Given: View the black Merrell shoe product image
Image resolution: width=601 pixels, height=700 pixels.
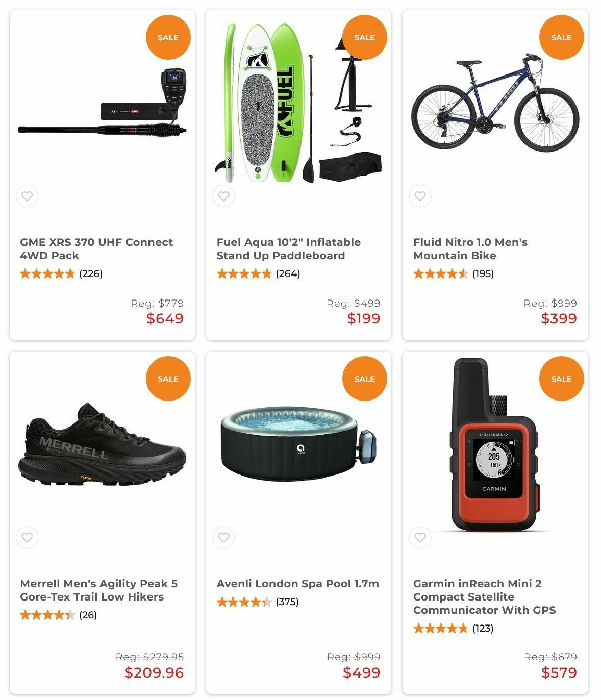Looking at the screenshot, I should (x=102, y=445).
